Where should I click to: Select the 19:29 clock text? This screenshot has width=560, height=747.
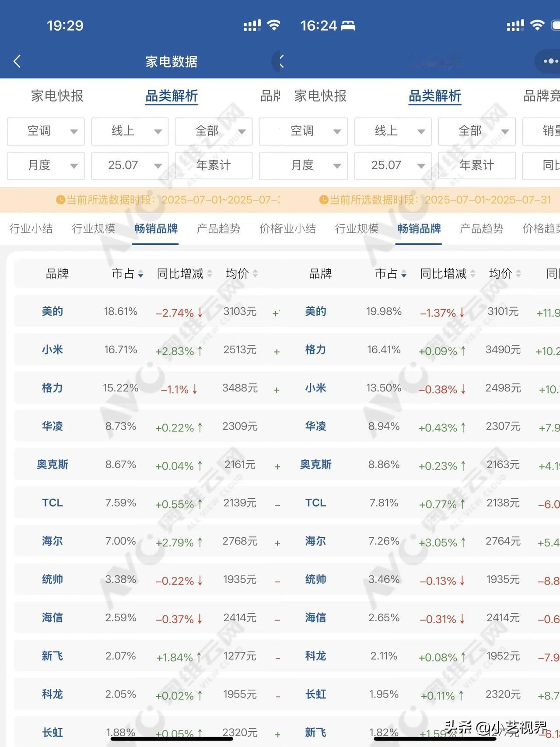pyautogui.click(x=65, y=25)
